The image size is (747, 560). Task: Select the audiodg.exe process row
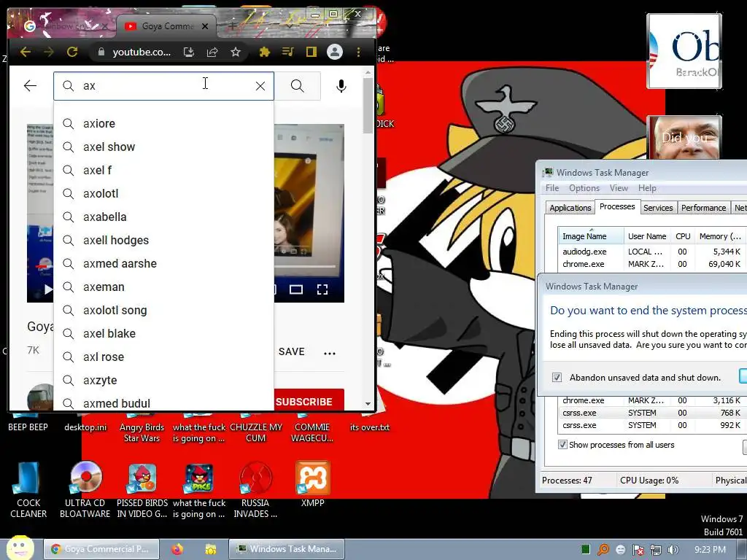[x=652, y=252]
